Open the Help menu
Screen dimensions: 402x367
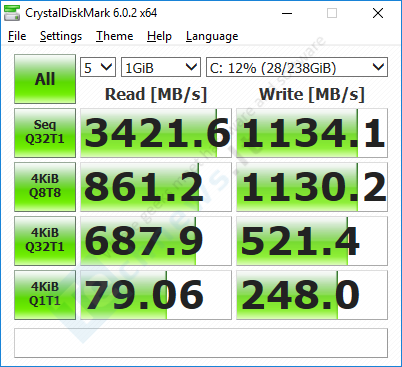(x=159, y=36)
